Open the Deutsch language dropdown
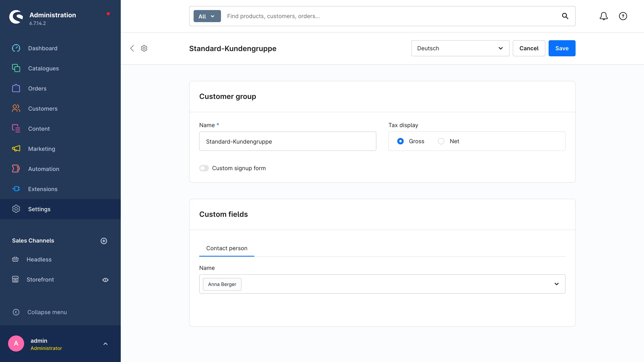Screen dimensions: 644x362 click(460, 48)
